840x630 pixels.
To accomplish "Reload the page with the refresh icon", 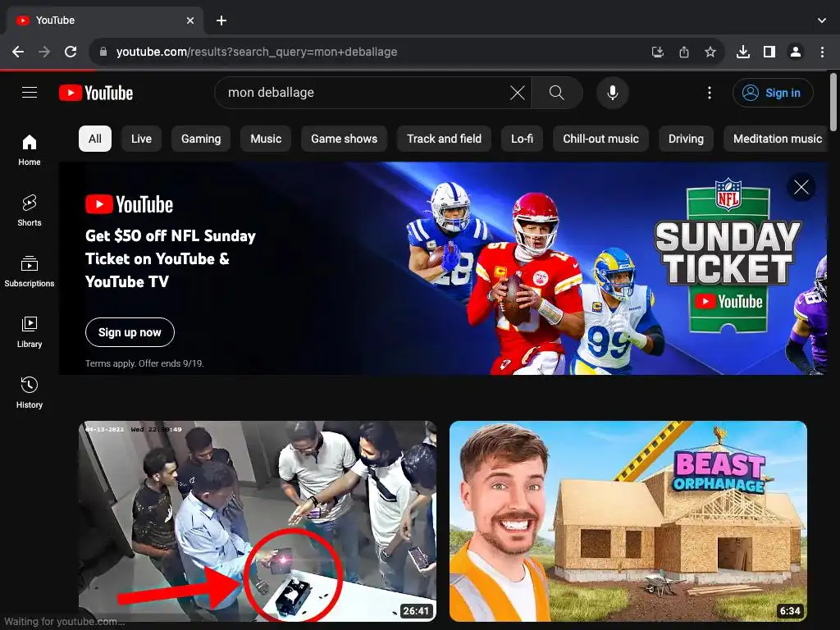I will pos(71,52).
